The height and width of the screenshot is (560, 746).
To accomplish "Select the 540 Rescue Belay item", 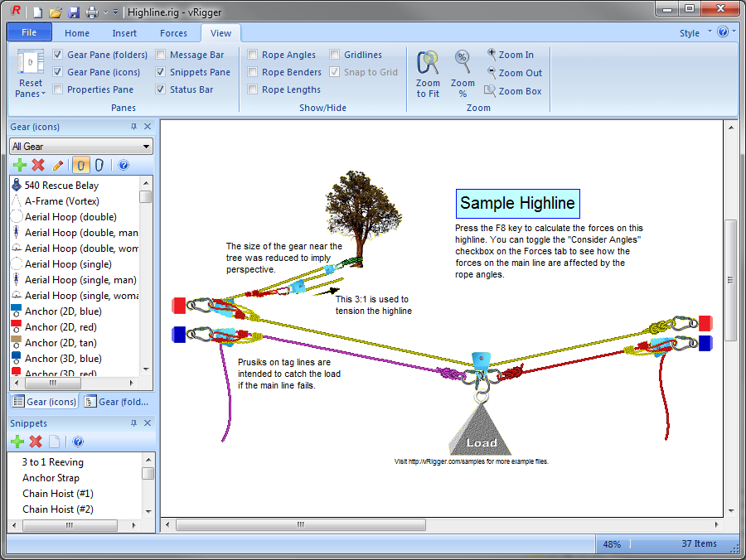I will click(61, 186).
